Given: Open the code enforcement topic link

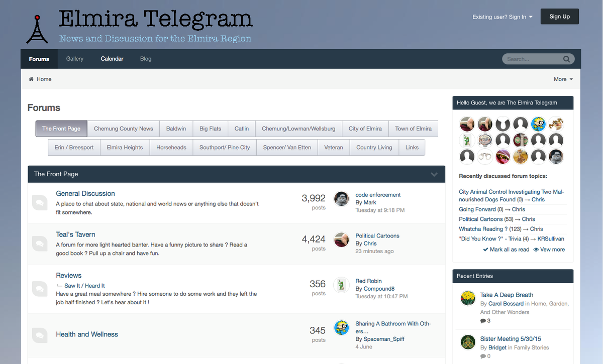Looking at the screenshot, I should pyautogui.click(x=378, y=195).
